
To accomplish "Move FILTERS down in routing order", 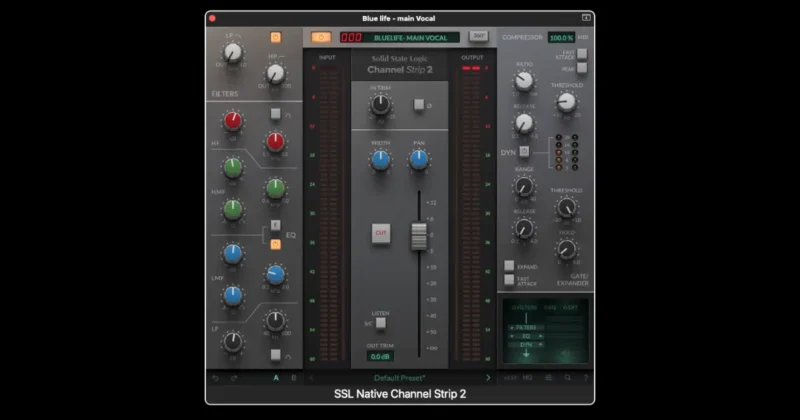I will (x=512, y=328).
